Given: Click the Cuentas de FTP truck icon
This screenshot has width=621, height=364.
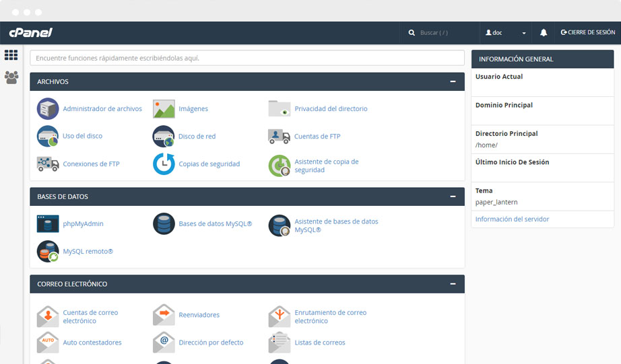Looking at the screenshot, I should pos(280,137).
